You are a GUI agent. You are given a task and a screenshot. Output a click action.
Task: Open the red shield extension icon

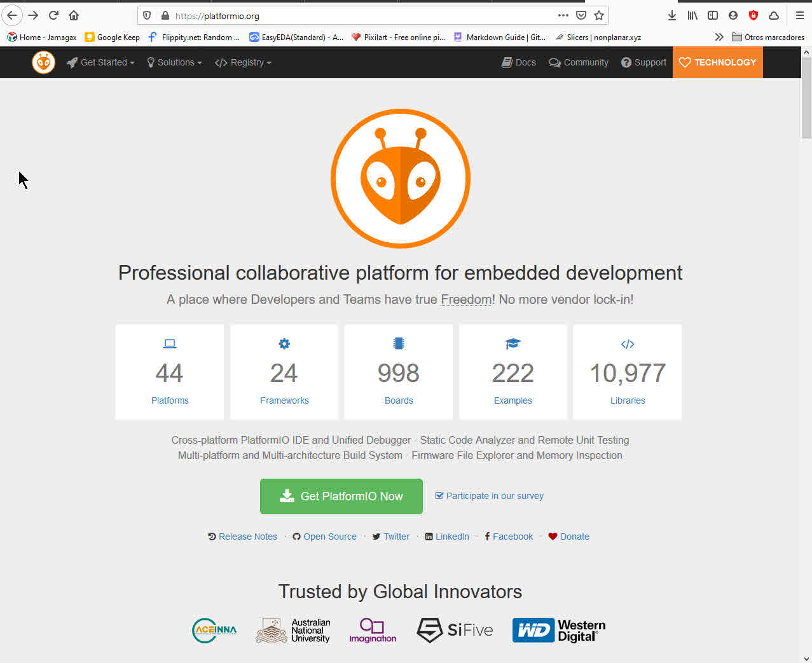point(754,15)
